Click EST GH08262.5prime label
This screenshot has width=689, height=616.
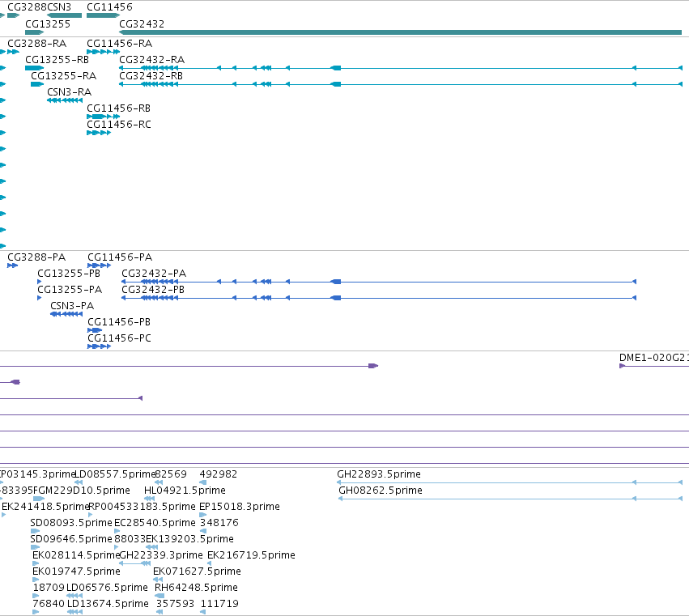(381, 491)
